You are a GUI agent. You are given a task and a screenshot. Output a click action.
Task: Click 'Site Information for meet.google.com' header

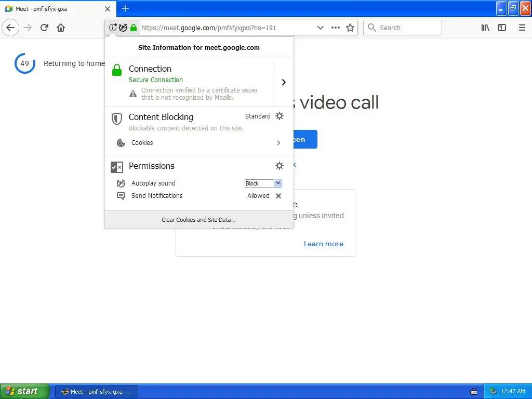point(199,47)
